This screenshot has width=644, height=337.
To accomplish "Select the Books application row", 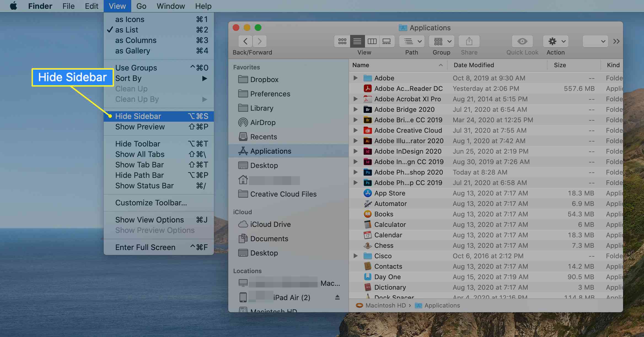I will coord(486,214).
